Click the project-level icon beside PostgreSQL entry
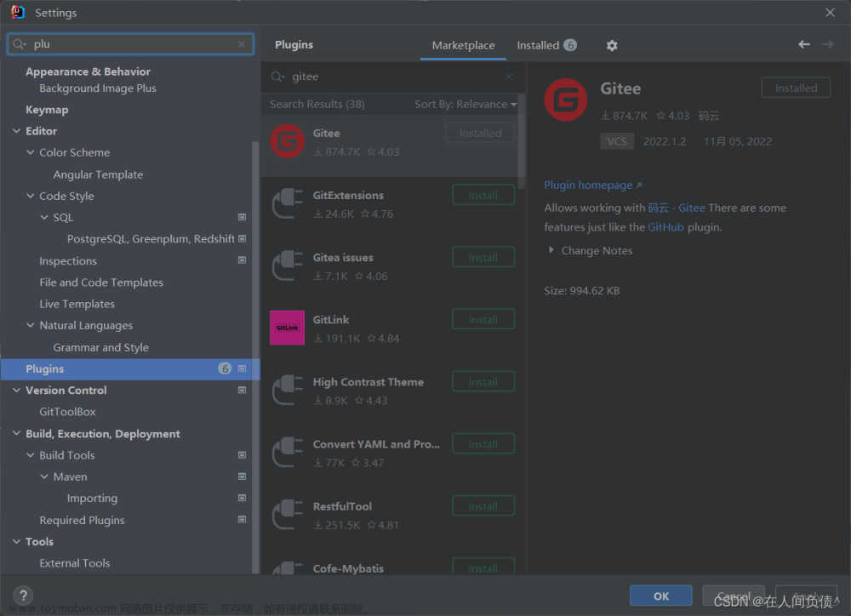 (242, 239)
